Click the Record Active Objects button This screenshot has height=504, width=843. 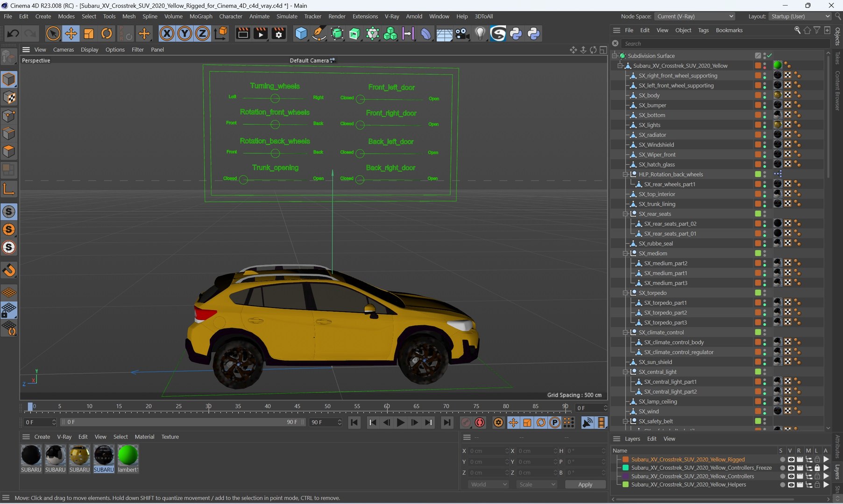(466, 422)
